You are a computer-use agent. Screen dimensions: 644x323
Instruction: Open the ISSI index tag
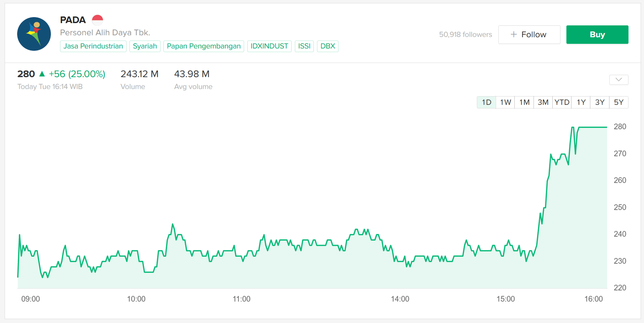pyautogui.click(x=304, y=46)
